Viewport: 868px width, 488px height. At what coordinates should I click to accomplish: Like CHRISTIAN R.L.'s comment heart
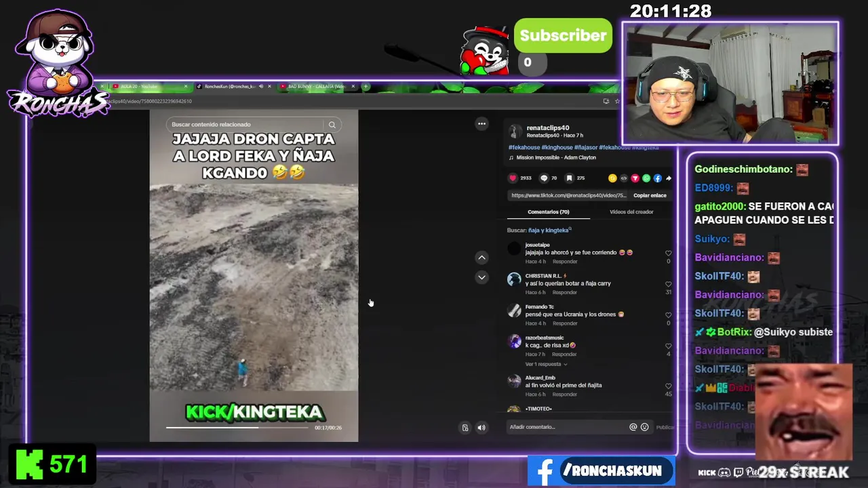668,285
